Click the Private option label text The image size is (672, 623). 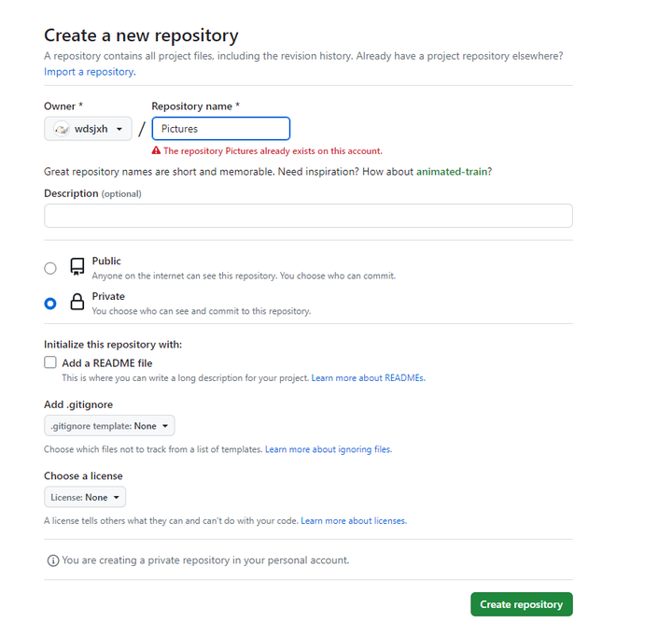(108, 296)
